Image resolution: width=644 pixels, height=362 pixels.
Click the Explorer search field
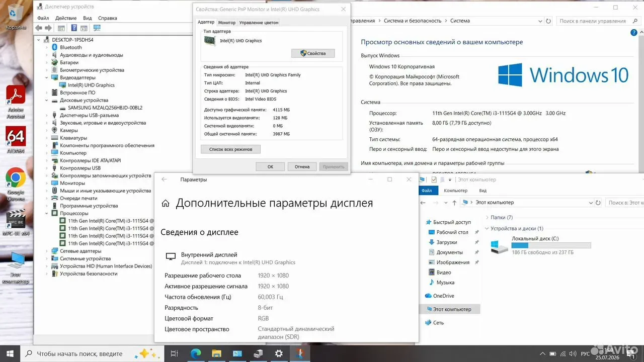tap(624, 203)
